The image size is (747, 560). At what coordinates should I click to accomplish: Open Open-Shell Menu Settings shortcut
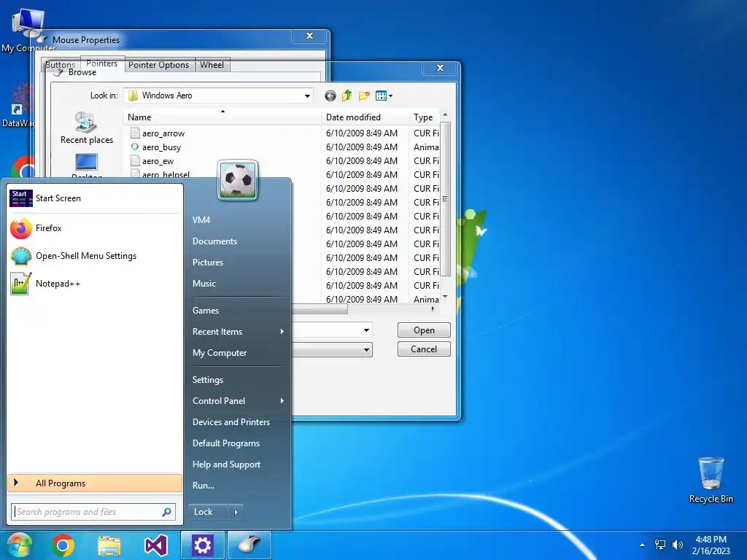coord(94,256)
